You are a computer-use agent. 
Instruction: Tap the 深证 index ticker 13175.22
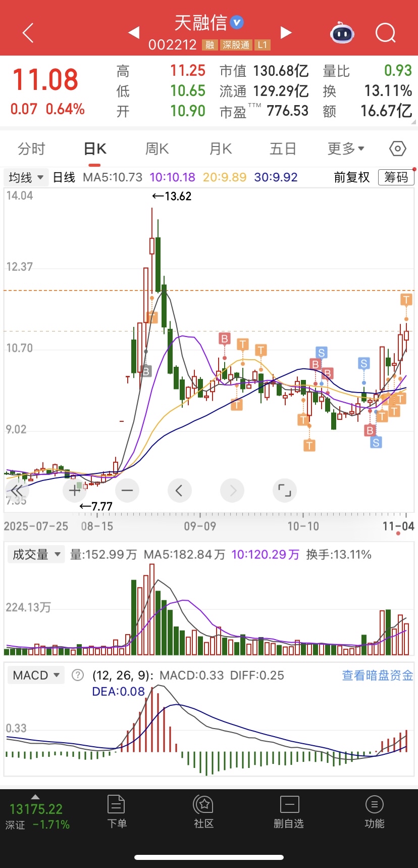pyautogui.click(x=36, y=809)
